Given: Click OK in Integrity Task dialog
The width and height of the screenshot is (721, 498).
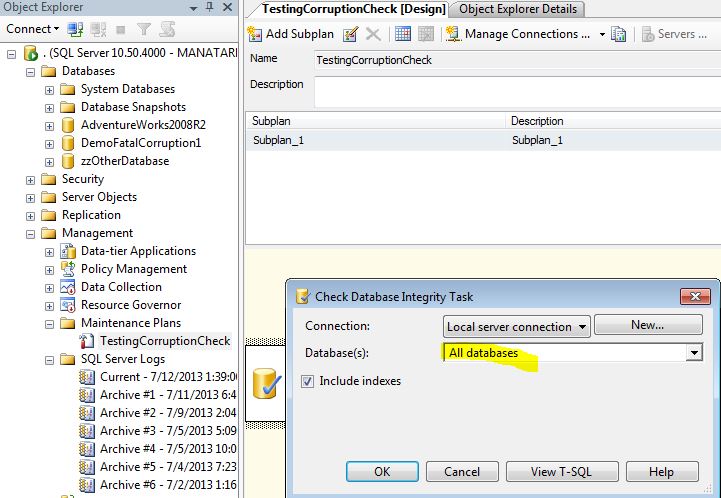Looking at the screenshot, I should (x=382, y=472).
